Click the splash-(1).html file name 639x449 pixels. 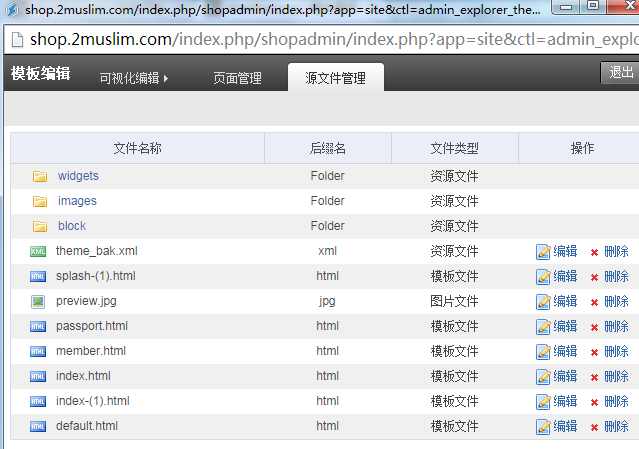[96, 276]
